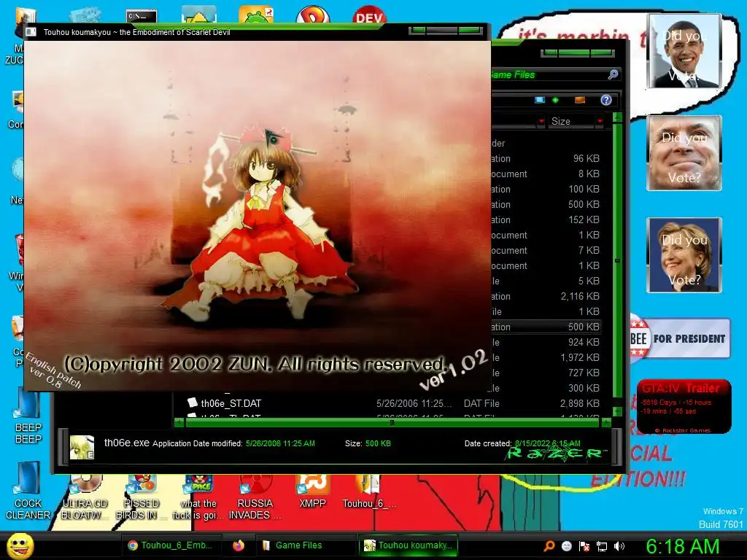Select the Touhou koumaky... taskbar button
Image resolution: width=747 pixels, height=560 pixels.
[x=408, y=545]
